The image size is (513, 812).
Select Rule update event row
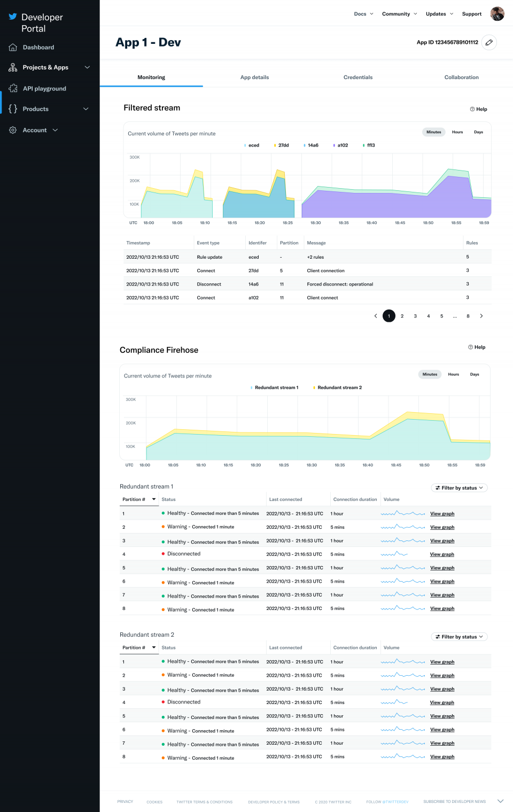(307, 257)
